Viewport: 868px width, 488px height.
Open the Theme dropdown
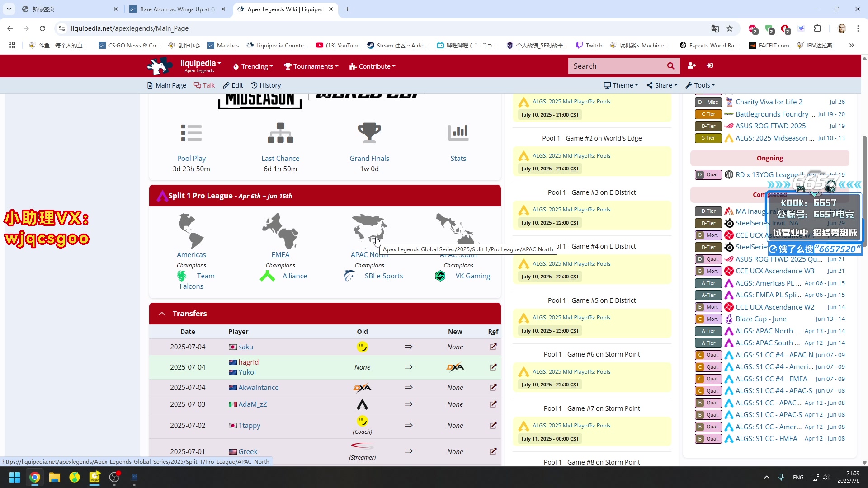(x=621, y=85)
